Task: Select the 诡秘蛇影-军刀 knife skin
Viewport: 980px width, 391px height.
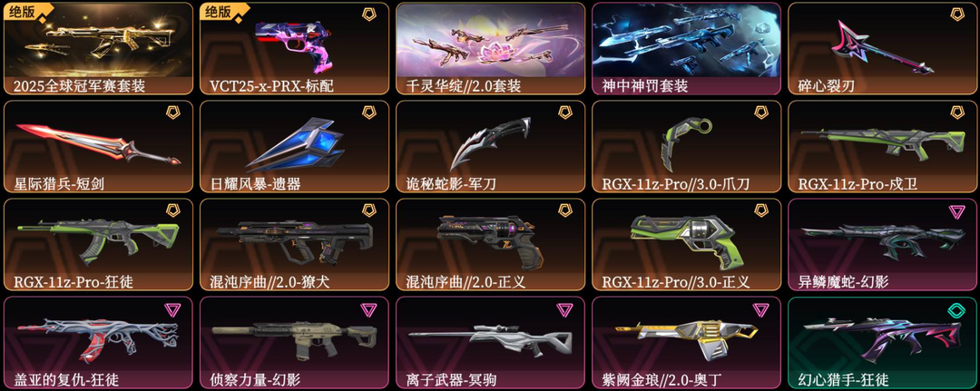Action: click(491, 147)
